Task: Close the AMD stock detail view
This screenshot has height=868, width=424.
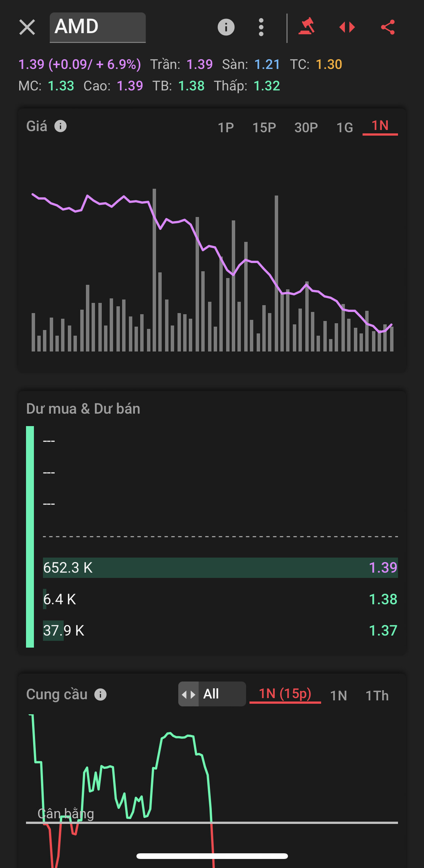Action: click(27, 28)
